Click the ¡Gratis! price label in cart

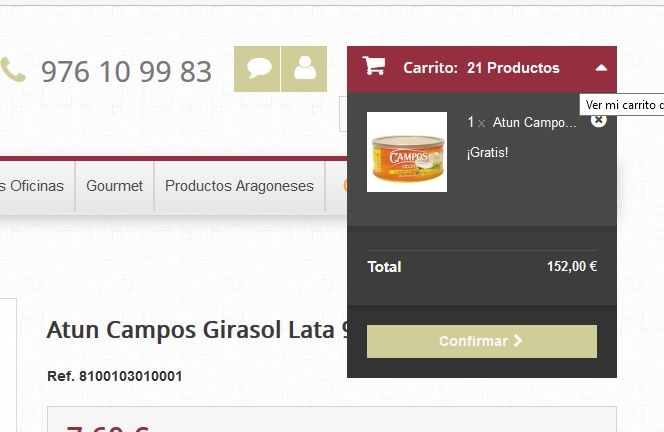[x=487, y=152]
